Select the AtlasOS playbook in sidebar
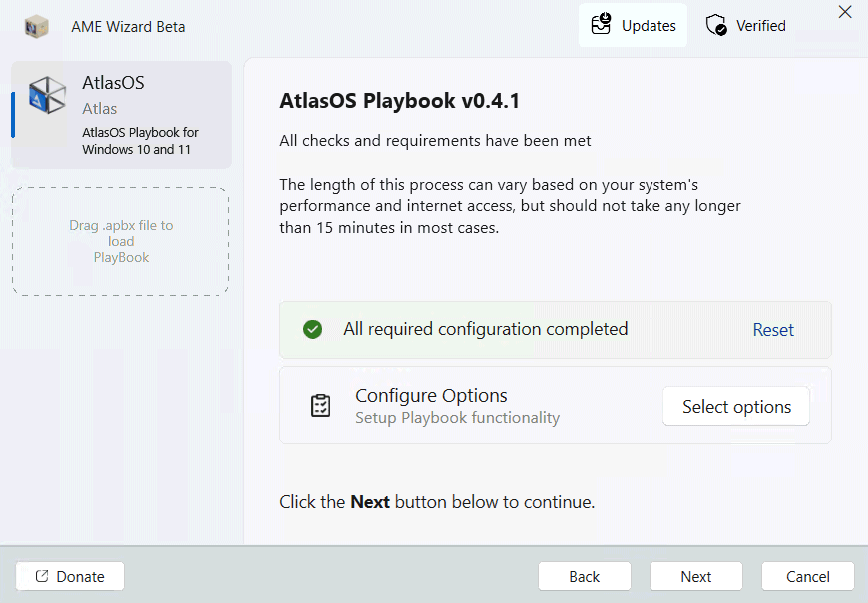The image size is (868, 603). coord(122,115)
